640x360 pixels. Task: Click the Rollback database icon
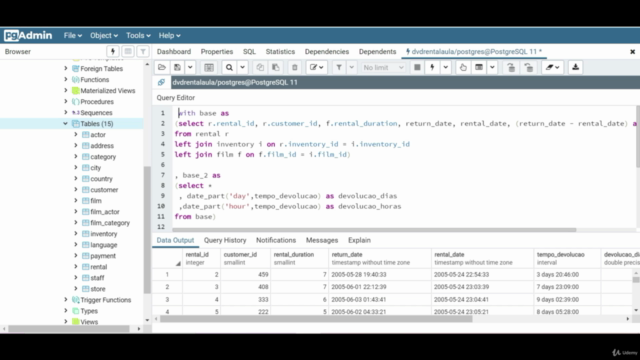point(529,67)
